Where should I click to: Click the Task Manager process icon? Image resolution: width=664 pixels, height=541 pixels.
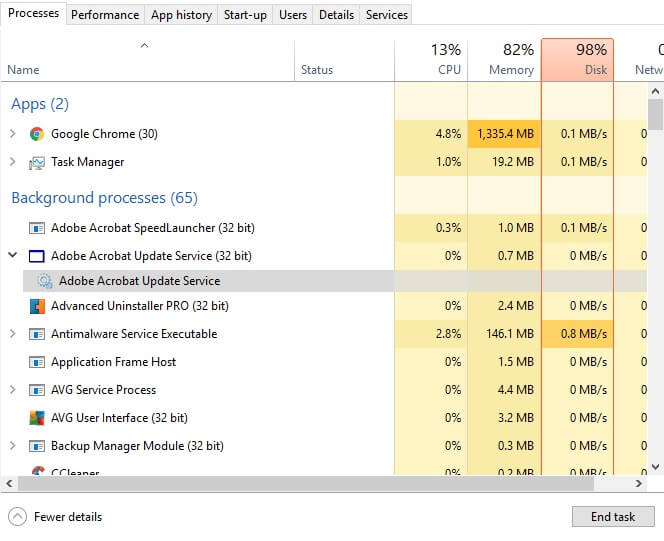37,163
